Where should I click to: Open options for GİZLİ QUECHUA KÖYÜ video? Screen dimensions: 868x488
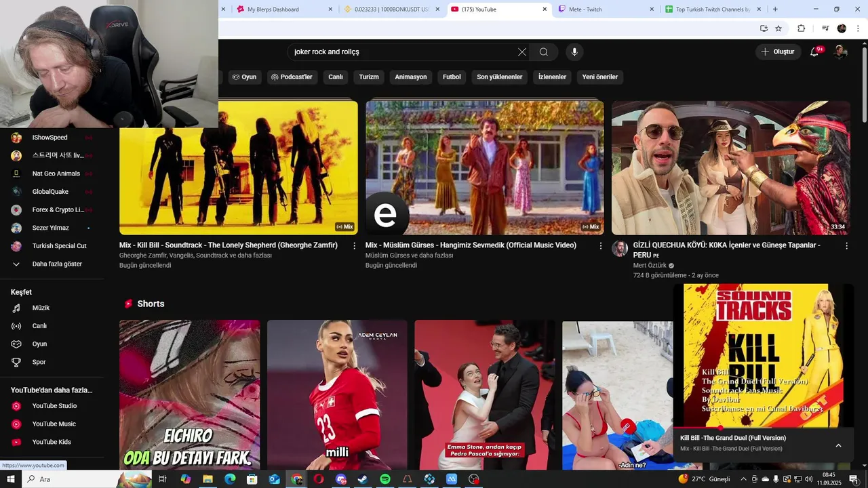tap(846, 246)
